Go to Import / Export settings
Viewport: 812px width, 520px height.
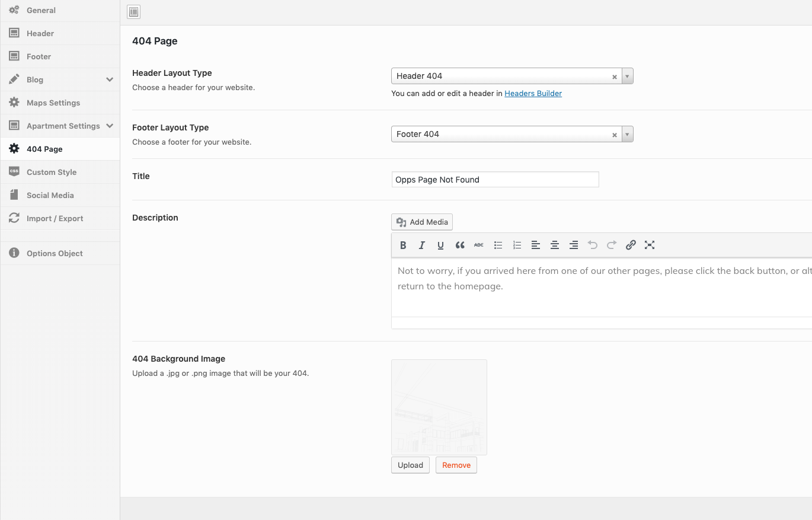pos(55,218)
